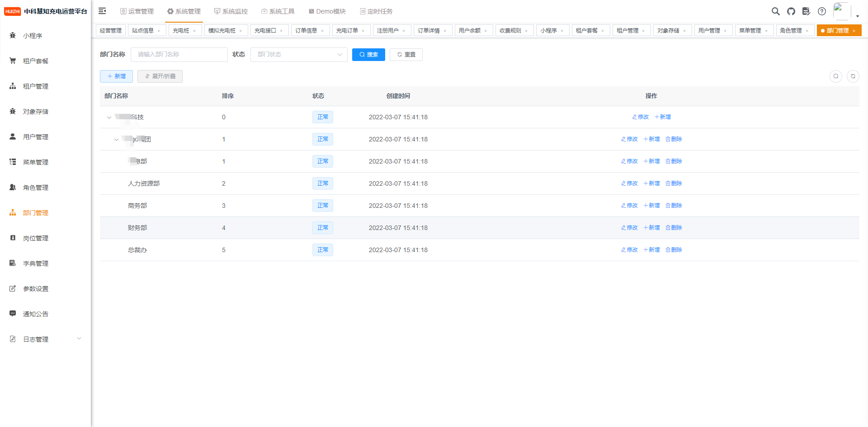
Task: Switch to the 系统监控 top menu
Action: [x=231, y=11]
